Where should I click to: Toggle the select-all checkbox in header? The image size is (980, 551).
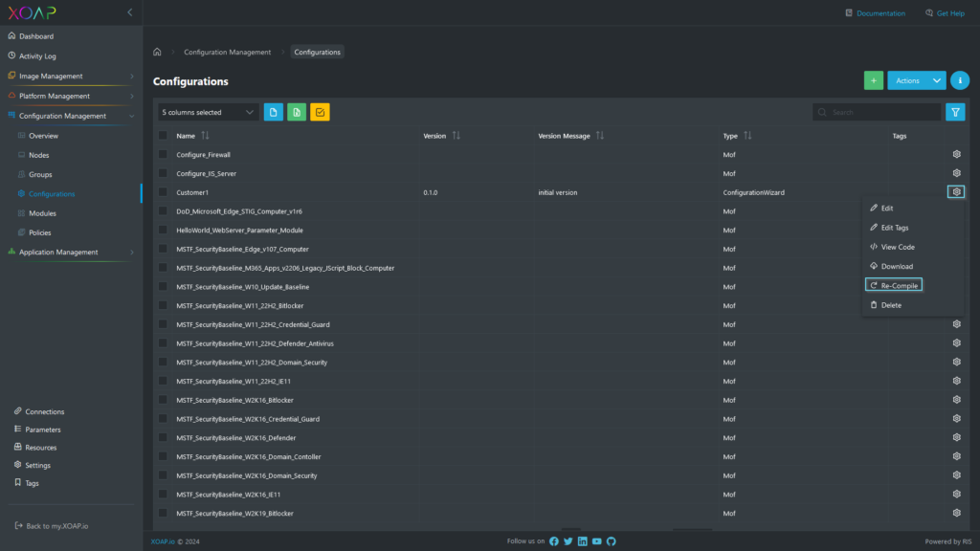coord(163,136)
